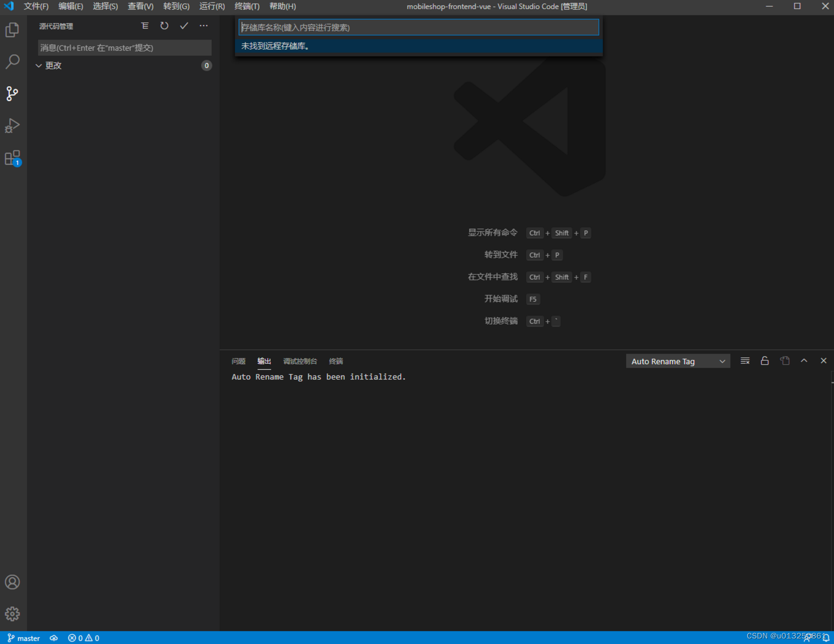This screenshot has height=644, width=834.
Task: Open the Extensions view with badge
Action: coord(13,158)
